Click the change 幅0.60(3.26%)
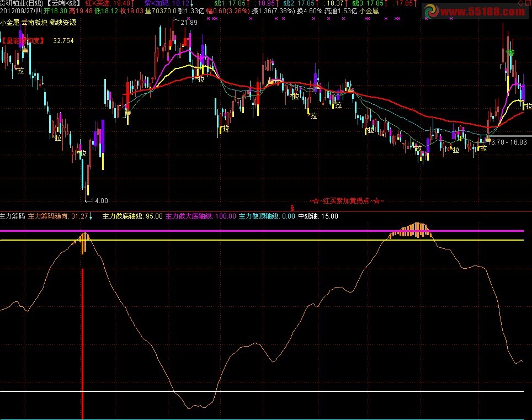 click(228, 11)
